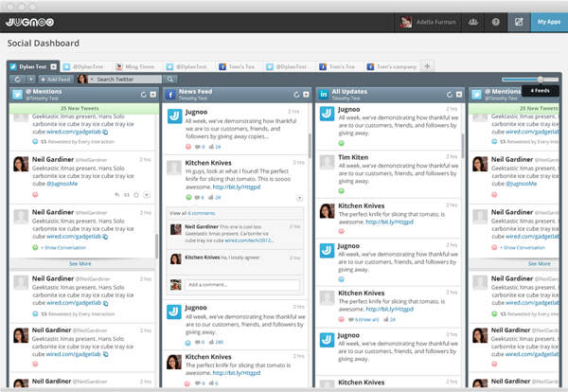Click the feeds count slider handle
568x392 pixels.
point(541,80)
